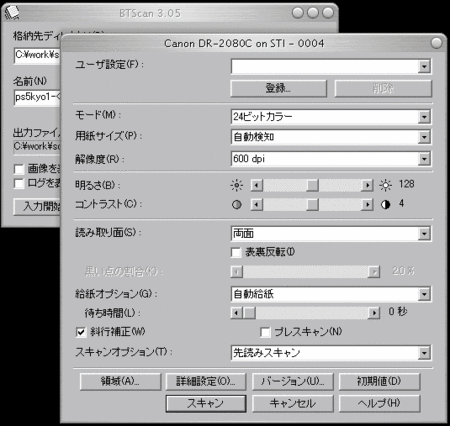Viewport: 450px width, 426px height.
Task: Click brightness slider left arrow
Action: [257, 185]
